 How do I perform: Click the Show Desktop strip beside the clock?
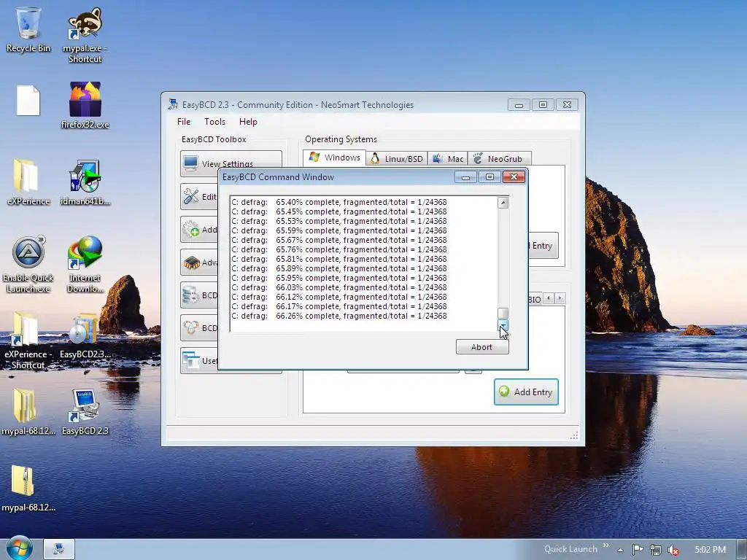742,549
